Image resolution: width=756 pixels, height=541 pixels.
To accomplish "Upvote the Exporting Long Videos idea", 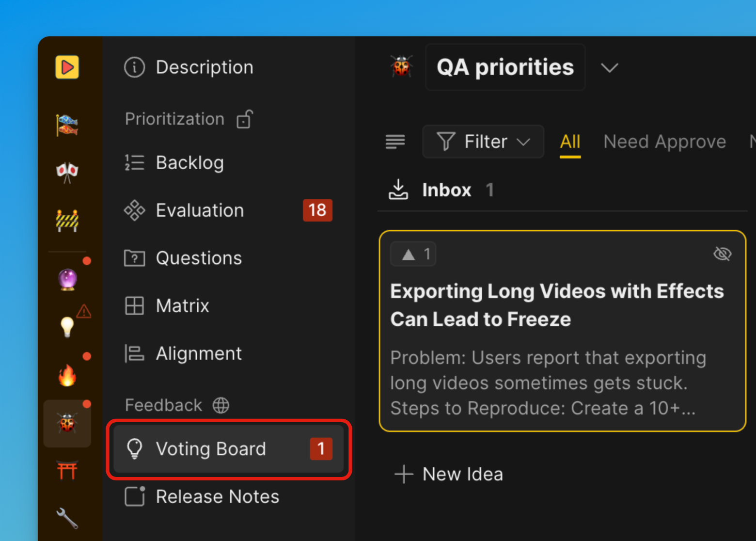I will click(413, 254).
